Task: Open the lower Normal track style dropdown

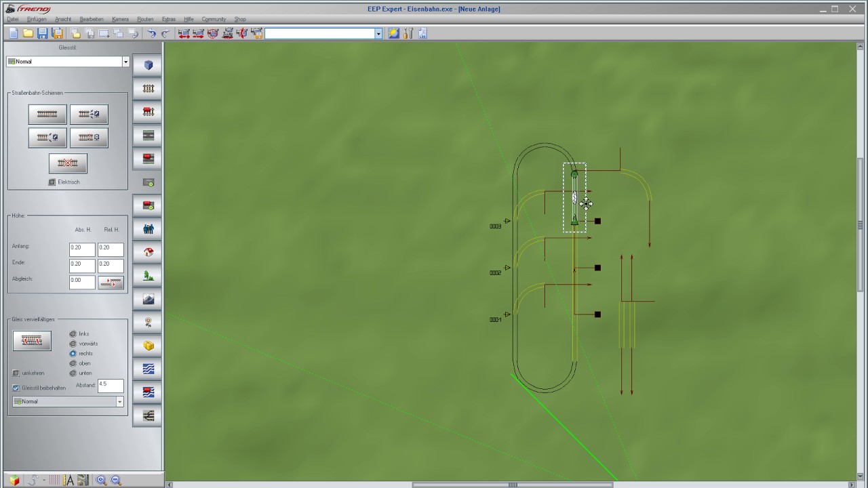Action: pos(120,401)
